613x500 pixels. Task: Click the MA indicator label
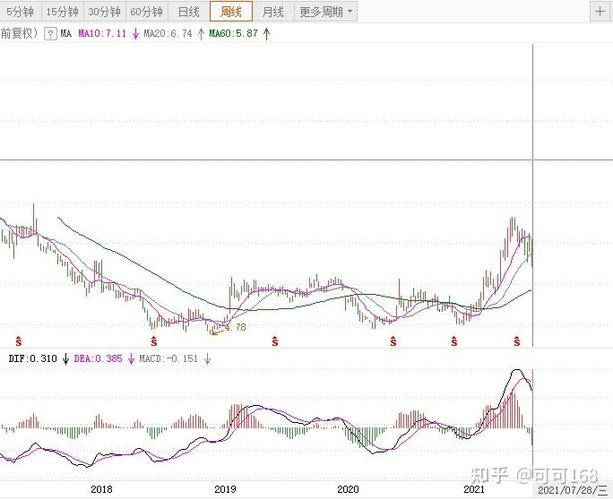point(66,34)
